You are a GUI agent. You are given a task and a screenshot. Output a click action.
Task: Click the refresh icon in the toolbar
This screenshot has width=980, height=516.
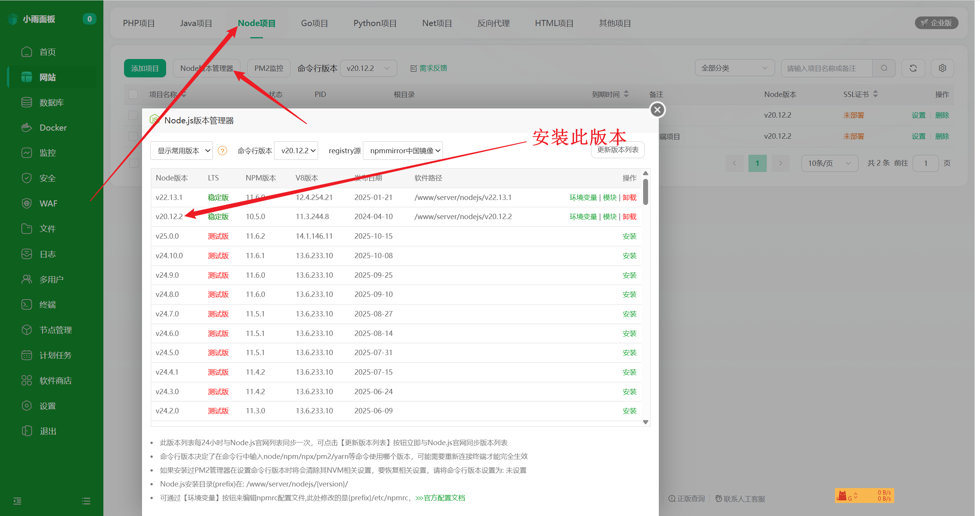pos(913,68)
